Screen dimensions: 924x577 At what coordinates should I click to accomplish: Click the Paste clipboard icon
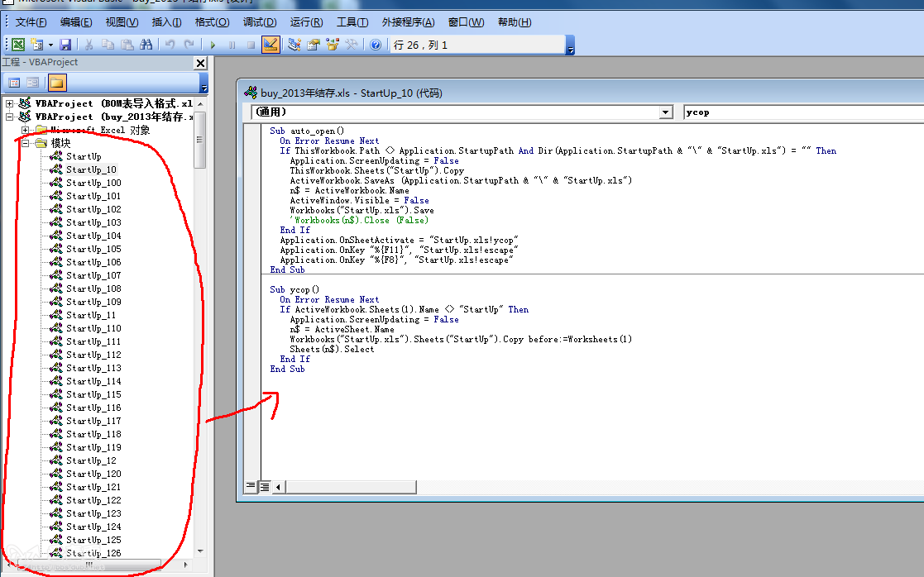point(127,45)
